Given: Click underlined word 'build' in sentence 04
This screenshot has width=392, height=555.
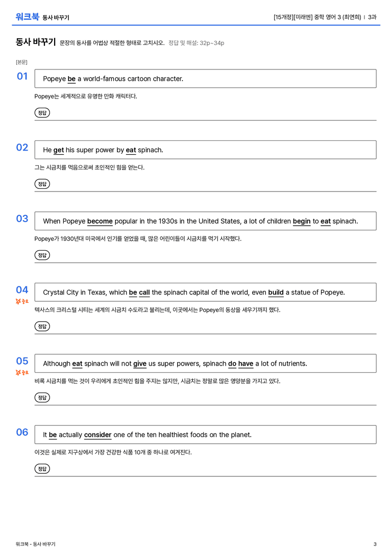Looking at the screenshot, I should pos(276,293).
